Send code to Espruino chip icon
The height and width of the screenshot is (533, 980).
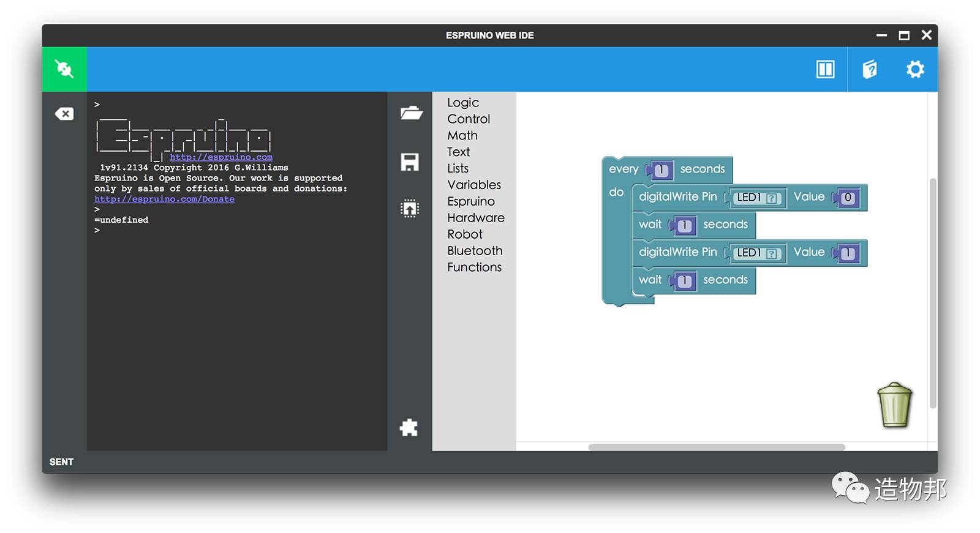tap(410, 209)
